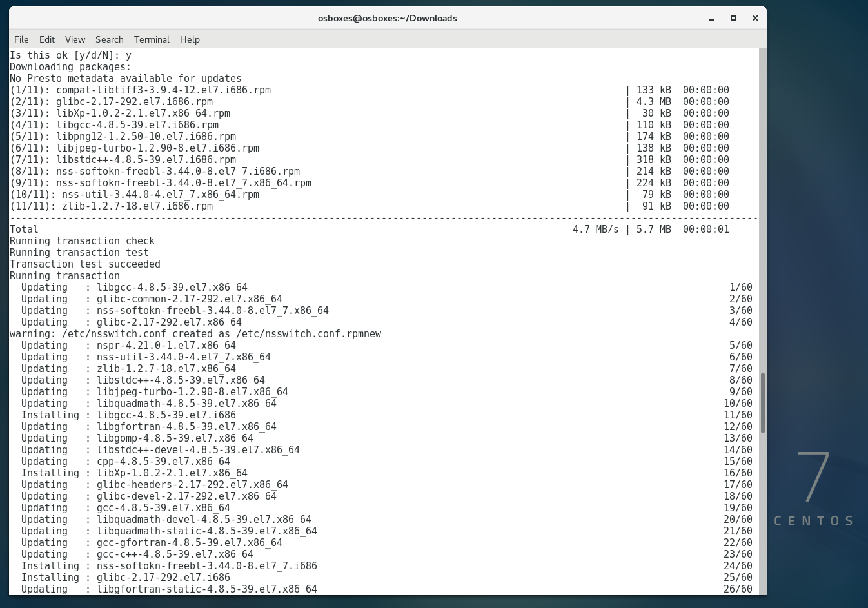
Task: Open the Edit menu
Action: coord(47,39)
